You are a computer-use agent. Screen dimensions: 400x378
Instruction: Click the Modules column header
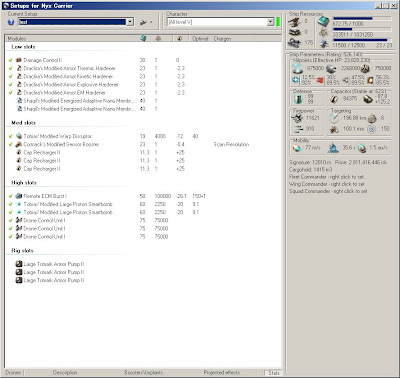tap(72, 39)
